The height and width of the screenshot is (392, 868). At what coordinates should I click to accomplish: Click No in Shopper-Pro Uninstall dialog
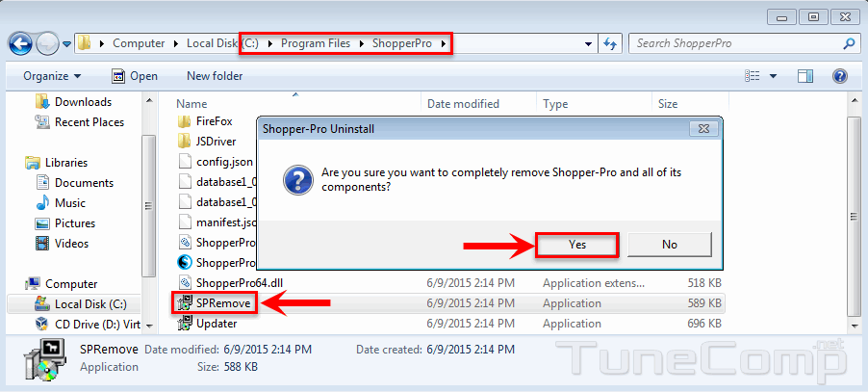(x=669, y=245)
